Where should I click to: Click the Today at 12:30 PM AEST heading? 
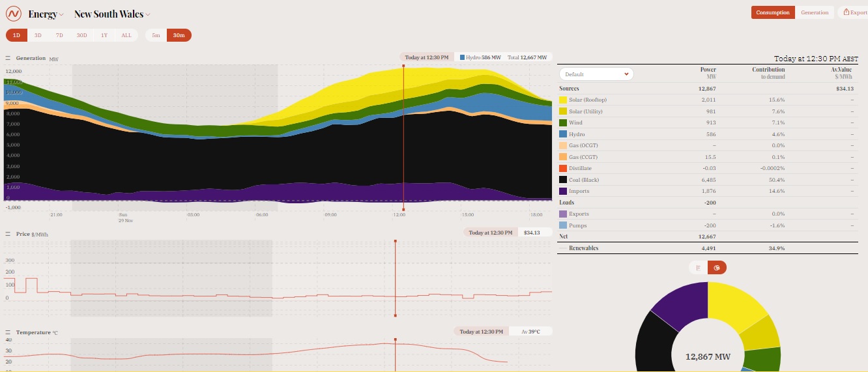click(816, 59)
